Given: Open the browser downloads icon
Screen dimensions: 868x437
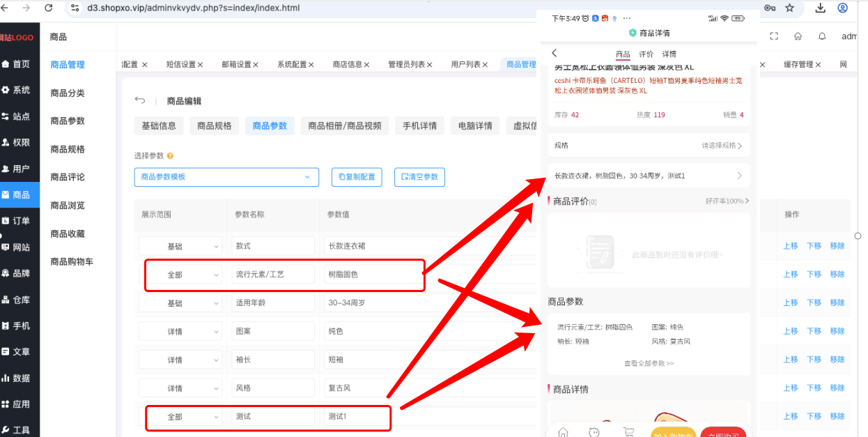Looking at the screenshot, I should [x=821, y=8].
